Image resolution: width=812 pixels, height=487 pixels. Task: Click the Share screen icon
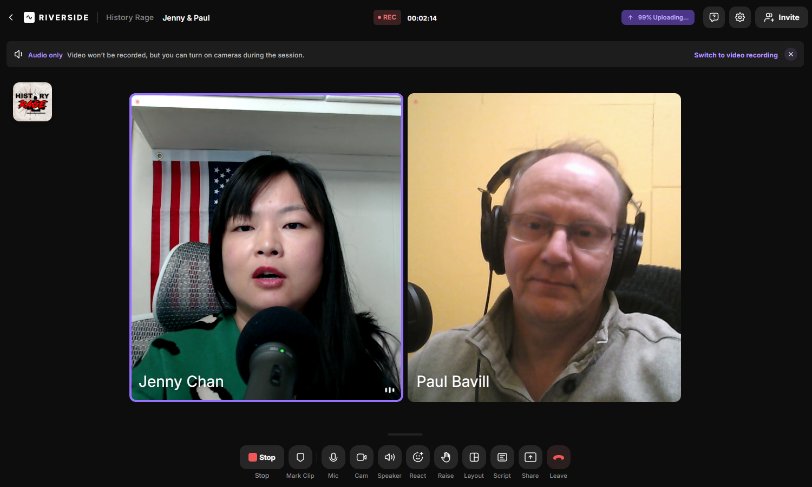(x=530, y=457)
